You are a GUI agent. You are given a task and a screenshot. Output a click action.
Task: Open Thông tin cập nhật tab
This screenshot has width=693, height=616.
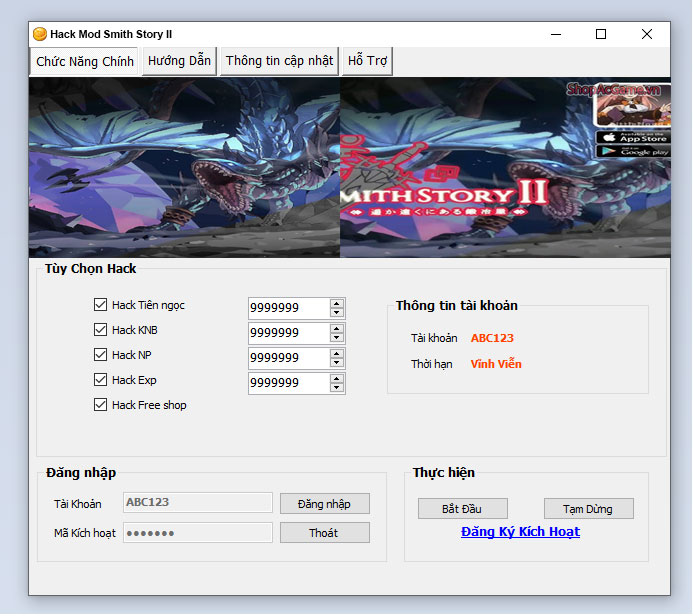click(x=279, y=61)
